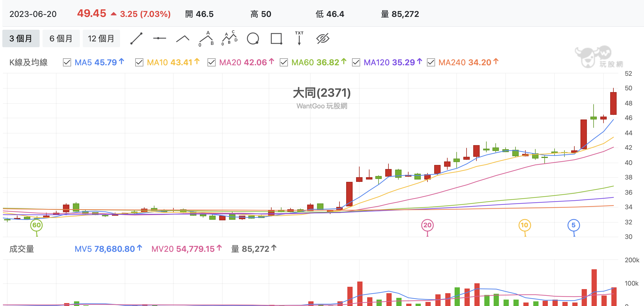Select the horizontal line drawing tool
This screenshot has width=644, height=306.
tap(159, 38)
